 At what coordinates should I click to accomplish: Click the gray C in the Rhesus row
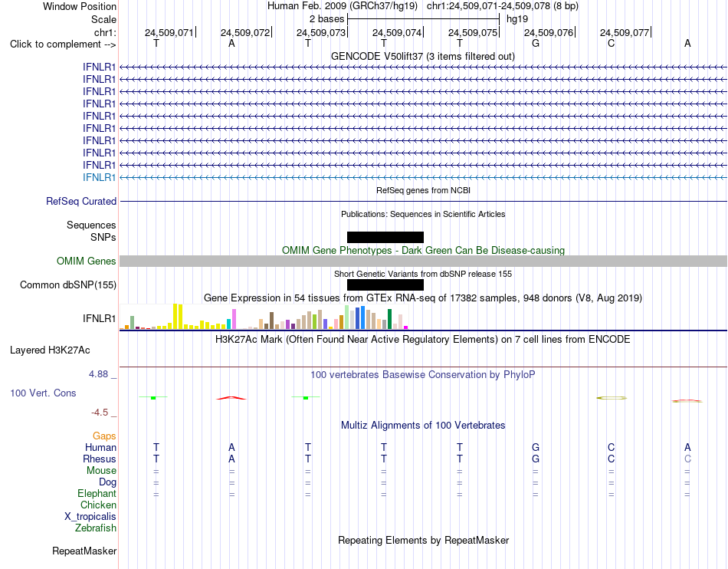point(687,459)
